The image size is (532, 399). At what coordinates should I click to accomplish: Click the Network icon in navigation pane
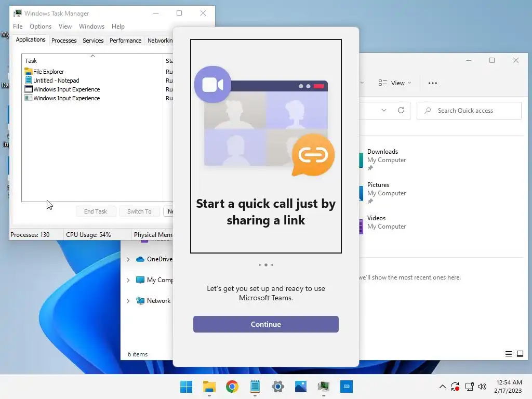click(x=140, y=301)
